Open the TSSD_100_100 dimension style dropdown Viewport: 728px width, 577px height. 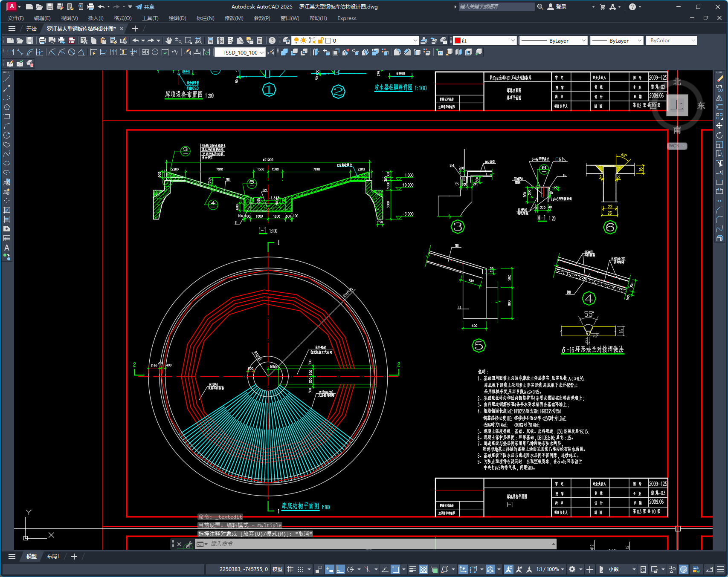(261, 52)
